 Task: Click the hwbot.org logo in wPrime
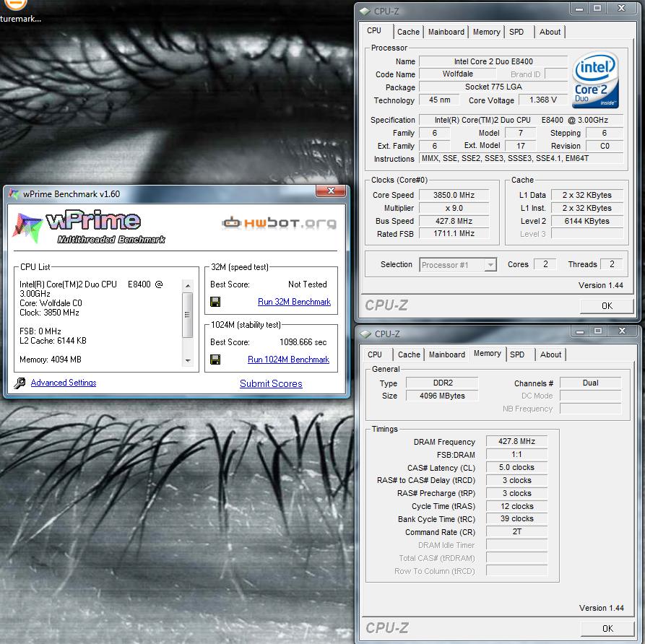click(280, 222)
